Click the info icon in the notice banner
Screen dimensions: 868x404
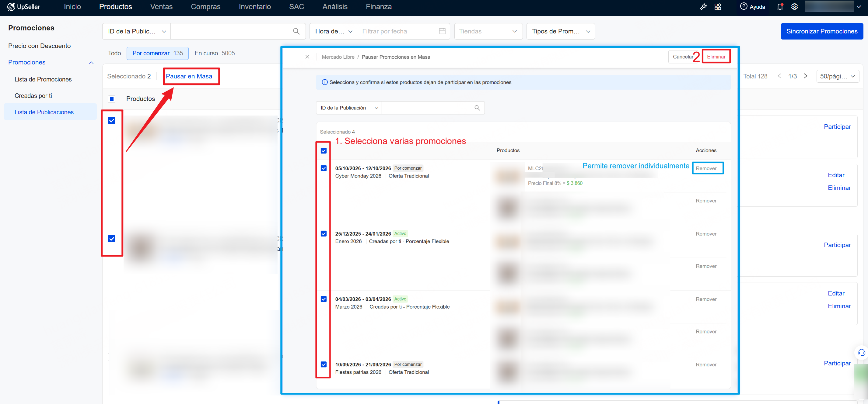point(324,82)
